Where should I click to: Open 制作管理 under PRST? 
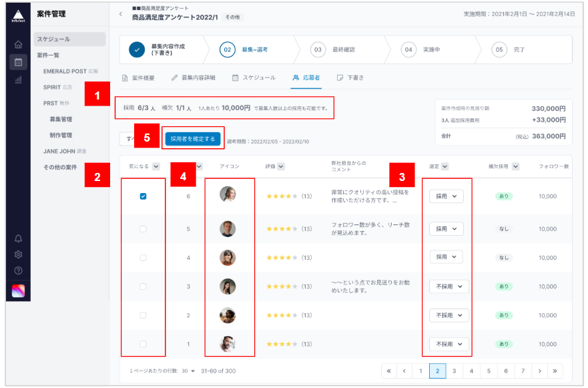click(x=61, y=135)
